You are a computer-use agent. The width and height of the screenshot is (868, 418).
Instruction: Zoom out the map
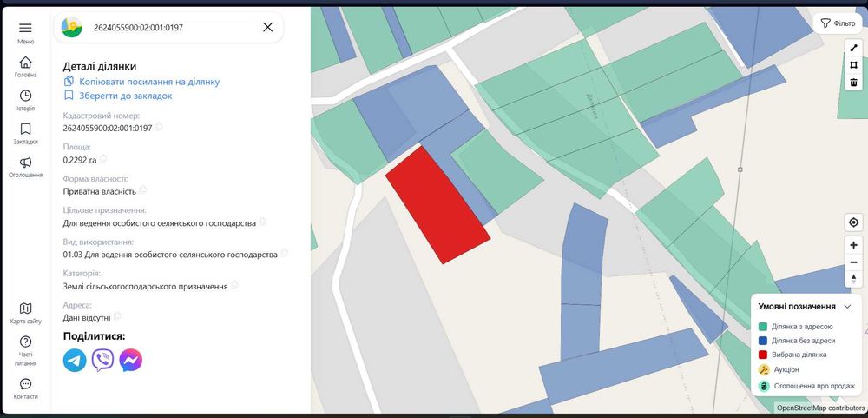853,262
